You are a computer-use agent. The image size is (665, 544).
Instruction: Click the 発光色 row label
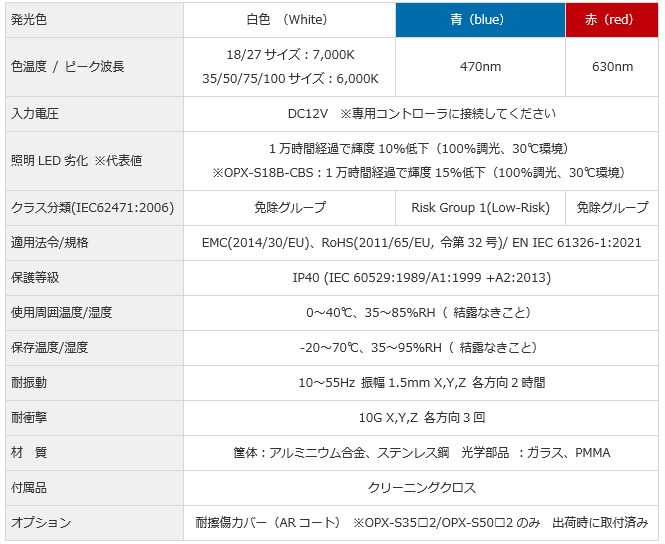(x=29, y=20)
